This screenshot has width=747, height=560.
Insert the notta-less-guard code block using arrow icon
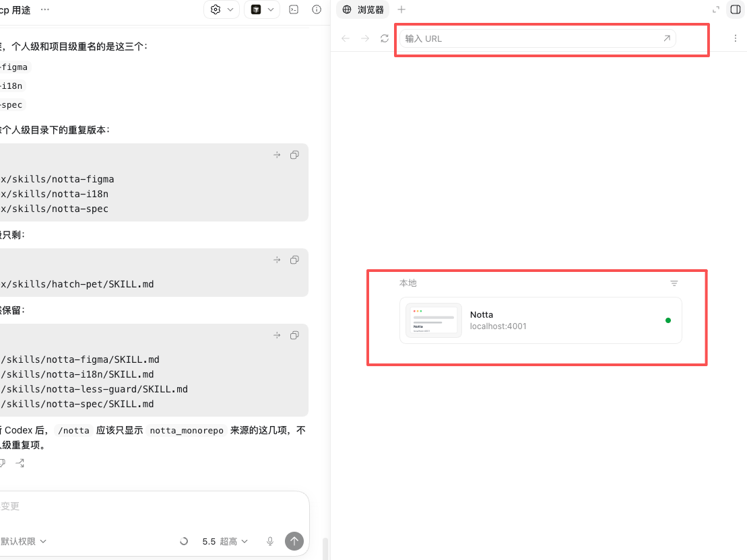click(x=278, y=335)
